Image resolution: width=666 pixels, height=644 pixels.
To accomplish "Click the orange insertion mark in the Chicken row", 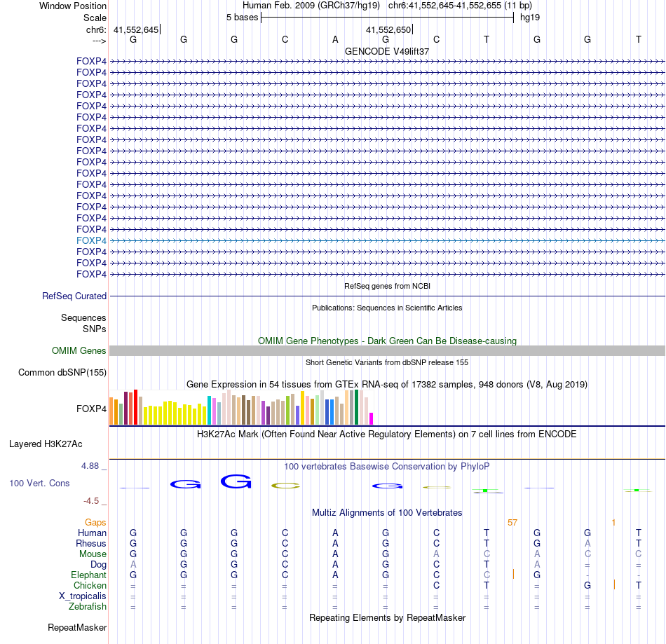I will pos(614,584).
